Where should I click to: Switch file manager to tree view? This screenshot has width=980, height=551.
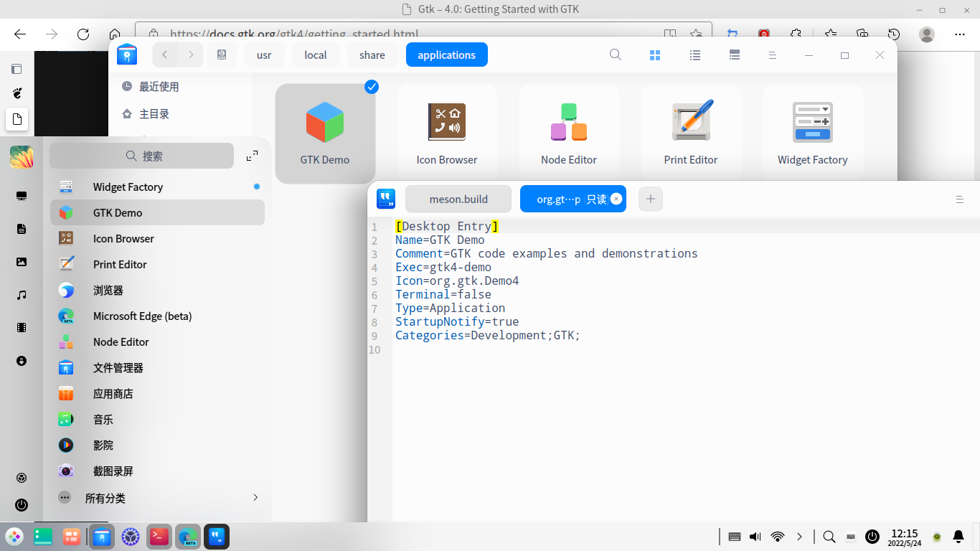734,55
